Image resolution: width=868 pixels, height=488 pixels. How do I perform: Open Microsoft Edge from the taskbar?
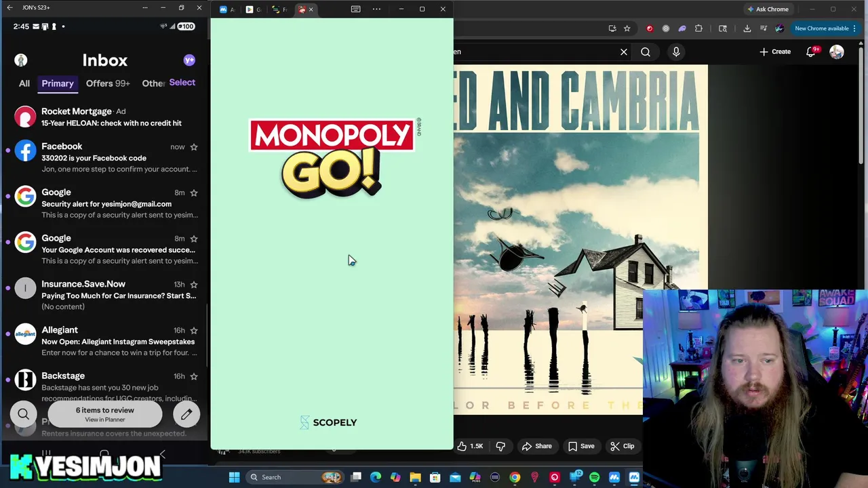[376, 477]
